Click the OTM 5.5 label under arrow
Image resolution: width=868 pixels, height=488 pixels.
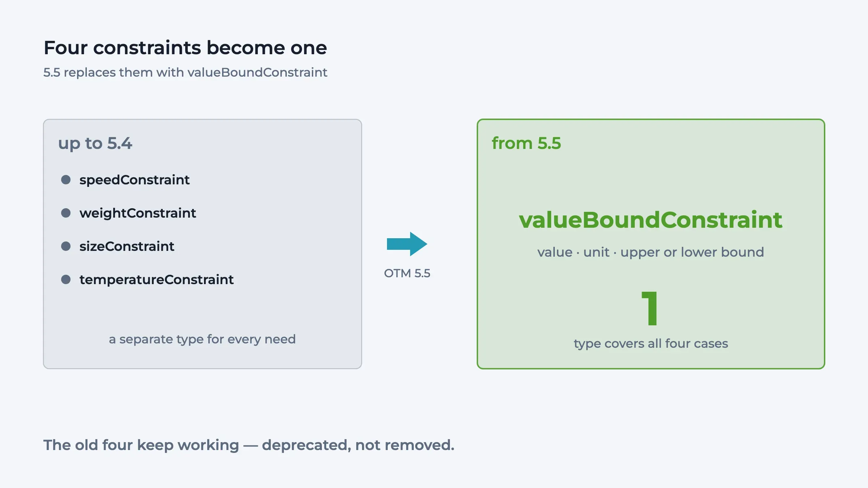click(x=407, y=273)
